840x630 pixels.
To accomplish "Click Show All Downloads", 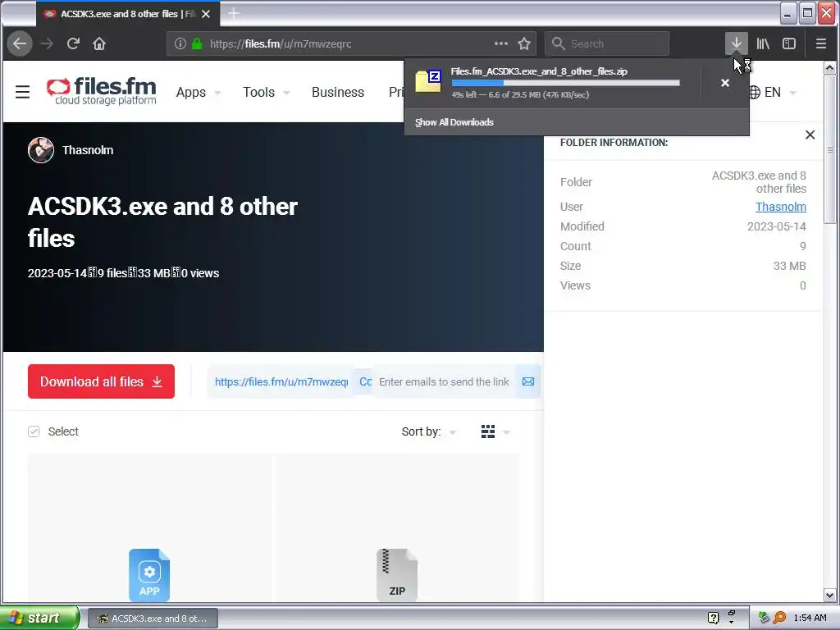I will coord(454,122).
